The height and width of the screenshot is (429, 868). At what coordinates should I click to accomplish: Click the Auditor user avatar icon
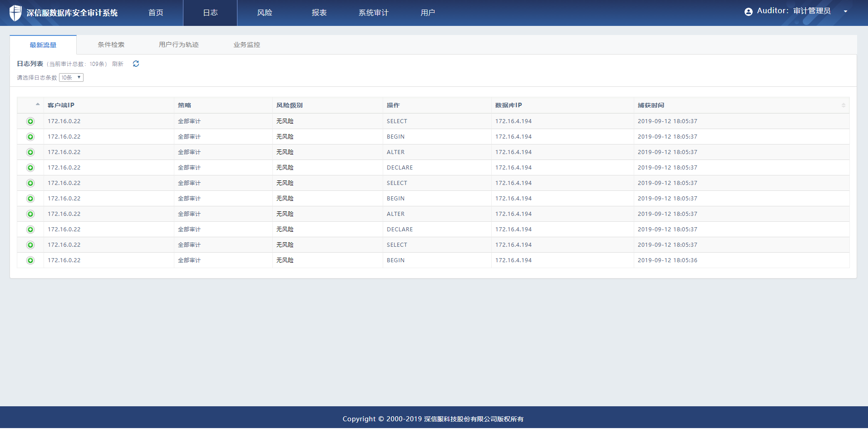[x=748, y=12]
